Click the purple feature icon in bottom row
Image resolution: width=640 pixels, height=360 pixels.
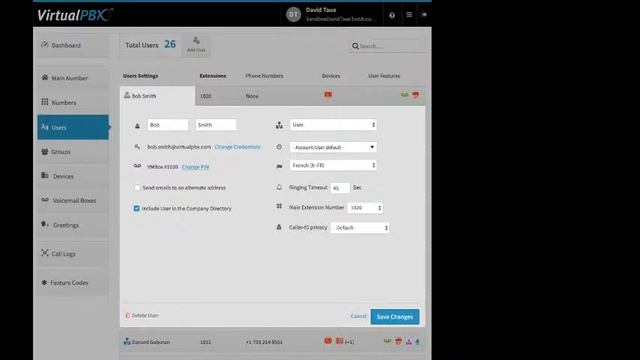point(409,342)
